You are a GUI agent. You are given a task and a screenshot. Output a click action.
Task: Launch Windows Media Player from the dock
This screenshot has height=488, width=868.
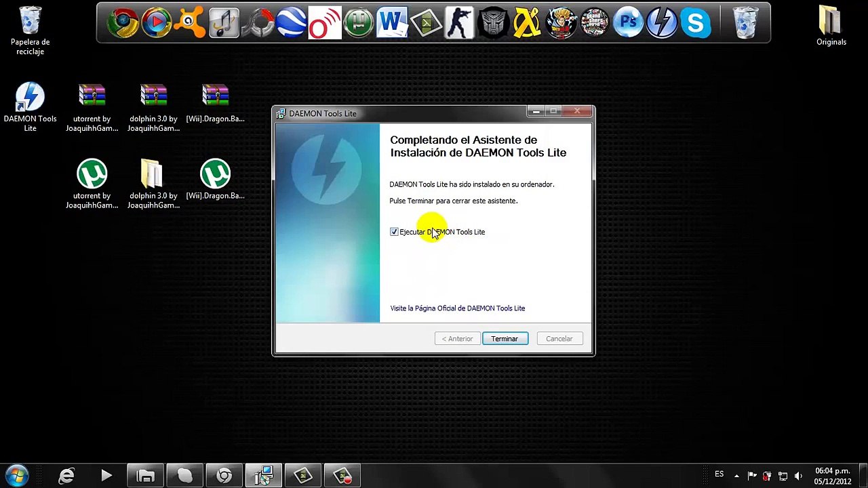(157, 23)
